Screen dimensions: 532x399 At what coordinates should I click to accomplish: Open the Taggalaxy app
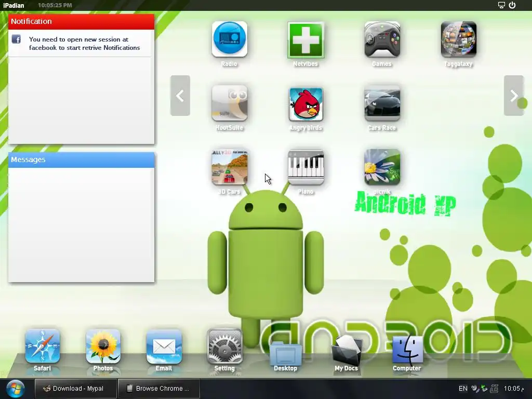click(458, 39)
